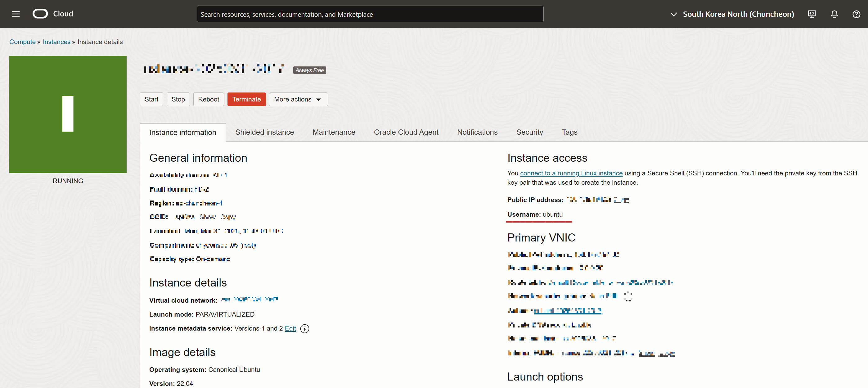This screenshot has width=868, height=388.
Task: Select the 'Launch mode: PARAVIRTUALIZED' text
Action: point(202,314)
